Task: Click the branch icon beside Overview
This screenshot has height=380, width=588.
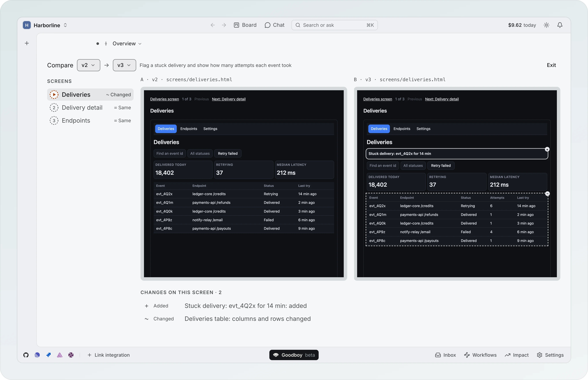Action: tap(106, 44)
